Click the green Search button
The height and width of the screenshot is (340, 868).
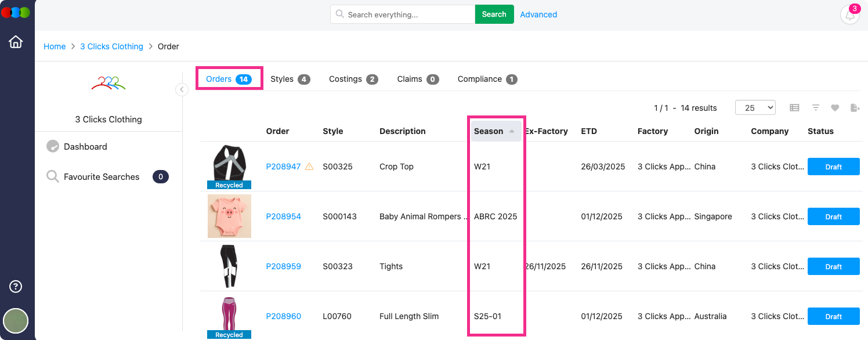494,15
